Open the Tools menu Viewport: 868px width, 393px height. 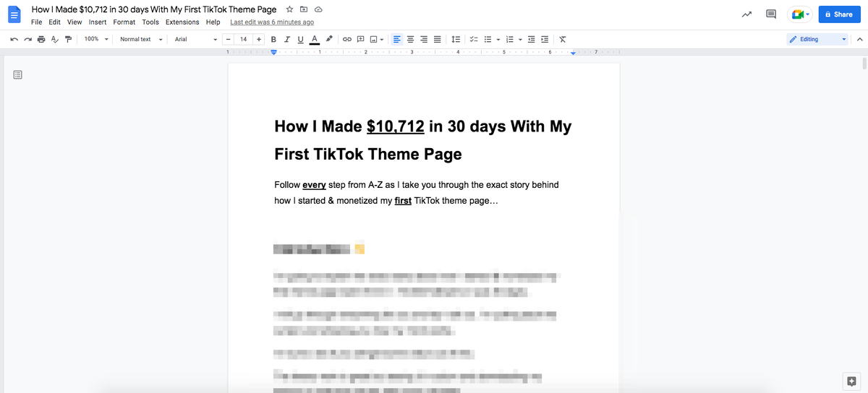pos(150,22)
